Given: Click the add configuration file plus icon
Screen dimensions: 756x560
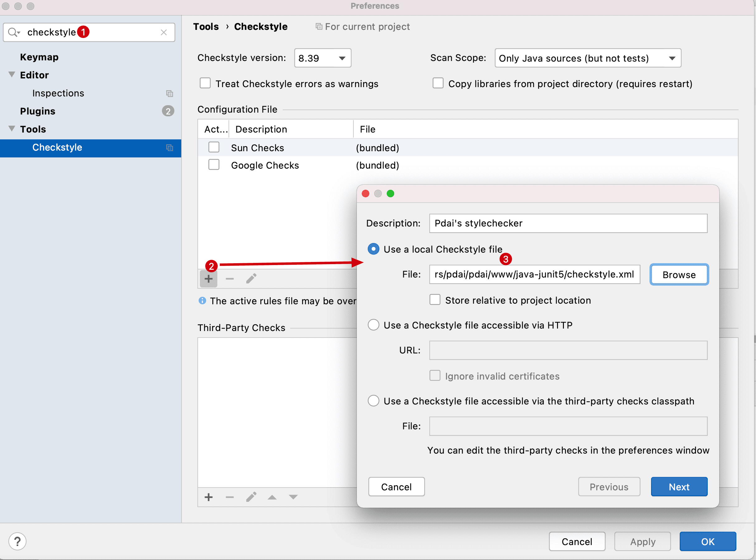Looking at the screenshot, I should [208, 279].
